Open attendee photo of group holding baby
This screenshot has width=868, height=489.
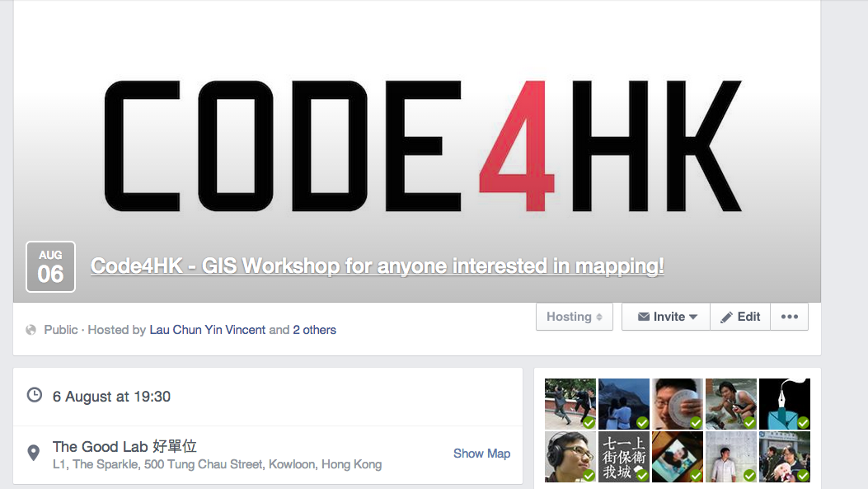click(785, 457)
